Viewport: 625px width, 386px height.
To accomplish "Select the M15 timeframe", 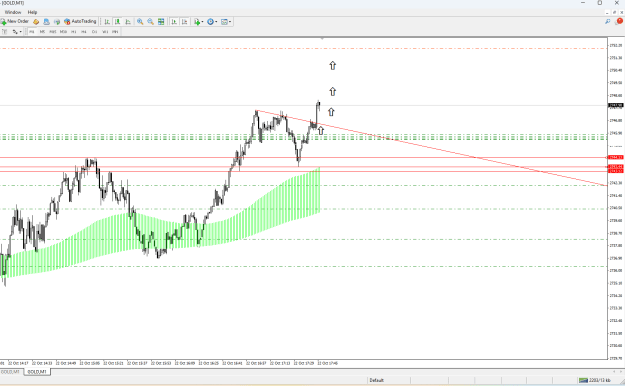I will pyautogui.click(x=53, y=32).
